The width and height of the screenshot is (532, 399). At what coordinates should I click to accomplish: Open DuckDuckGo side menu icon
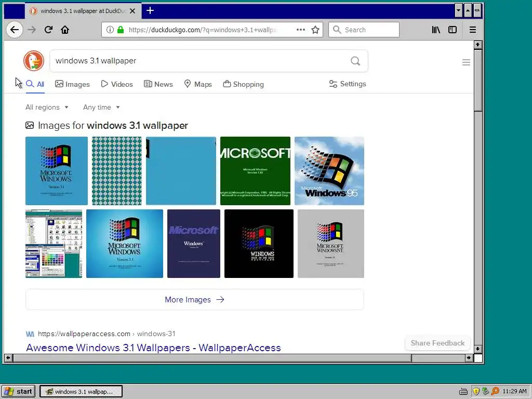pos(466,62)
